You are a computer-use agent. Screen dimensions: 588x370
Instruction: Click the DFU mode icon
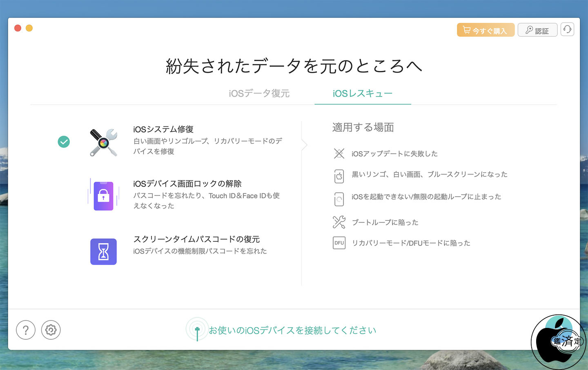339,243
